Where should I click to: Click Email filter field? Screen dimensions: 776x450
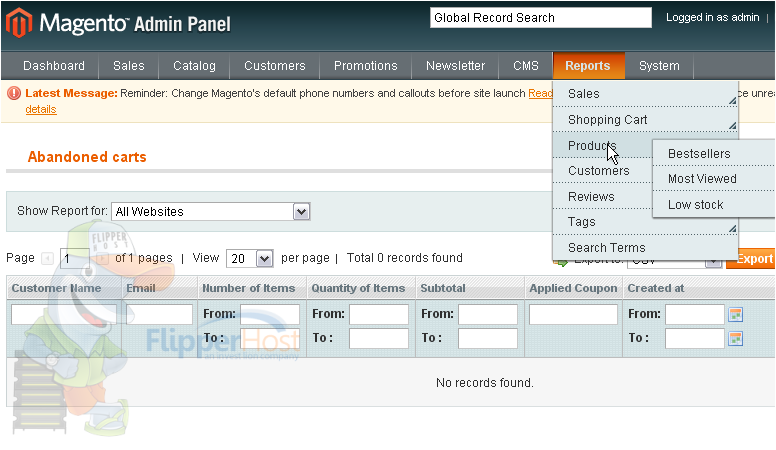159,314
